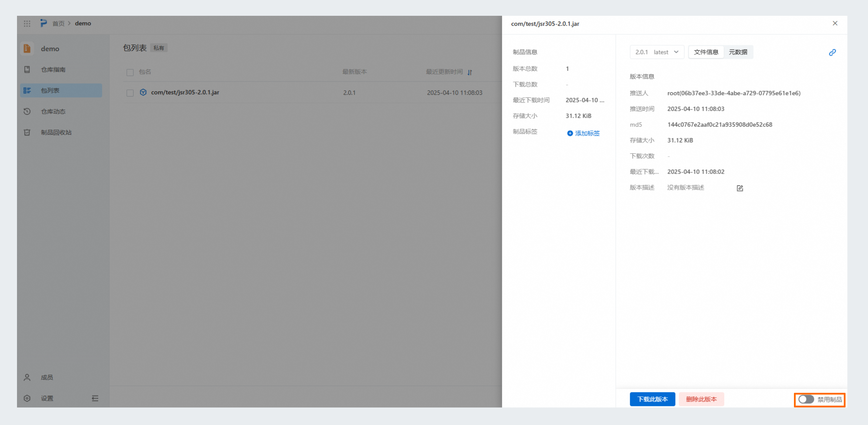This screenshot has height=425, width=868.
Task: Click the edit version description icon
Action: 740,188
